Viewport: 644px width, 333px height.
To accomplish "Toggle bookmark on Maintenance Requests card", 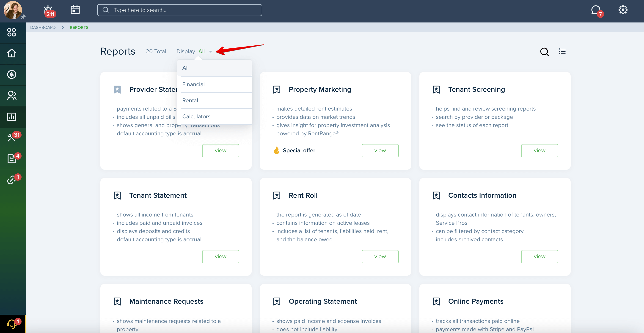I will click(117, 301).
